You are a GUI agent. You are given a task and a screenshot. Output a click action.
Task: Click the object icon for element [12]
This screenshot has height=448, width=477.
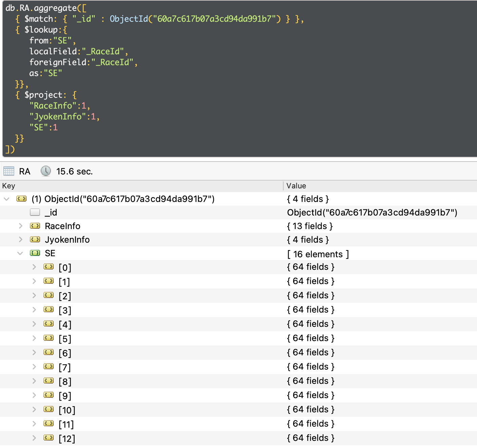49,438
